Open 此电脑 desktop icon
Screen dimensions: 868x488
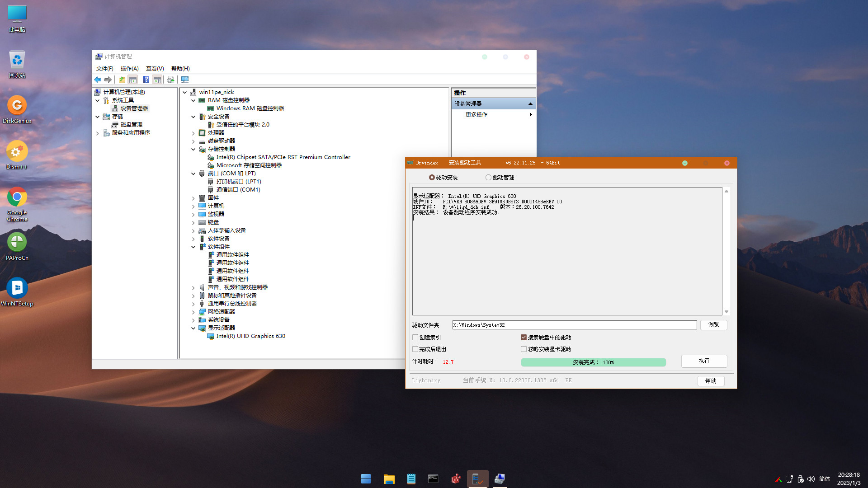[17, 19]
